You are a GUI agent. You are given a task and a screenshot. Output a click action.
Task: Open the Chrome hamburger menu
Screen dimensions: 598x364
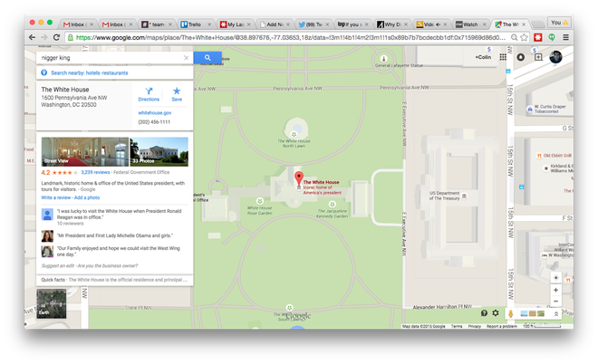coord(565,37)
